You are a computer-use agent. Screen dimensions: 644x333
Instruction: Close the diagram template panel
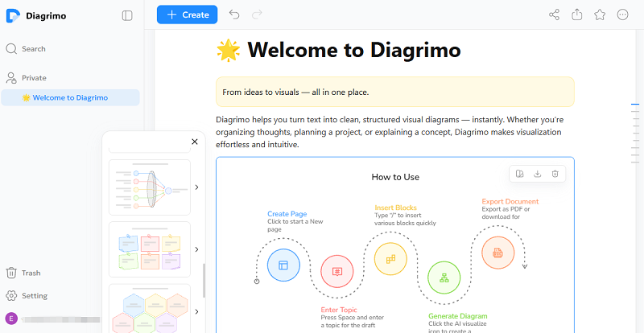pos(194,142)
